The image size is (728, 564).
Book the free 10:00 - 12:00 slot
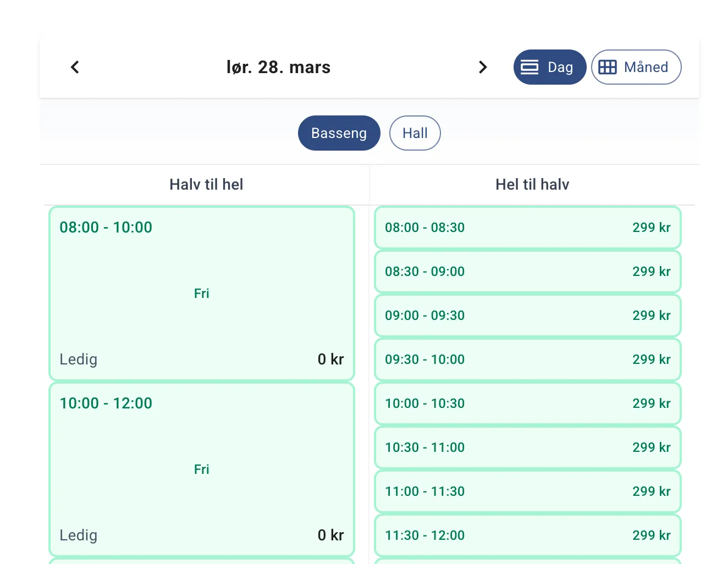click(x=201, y=469)
